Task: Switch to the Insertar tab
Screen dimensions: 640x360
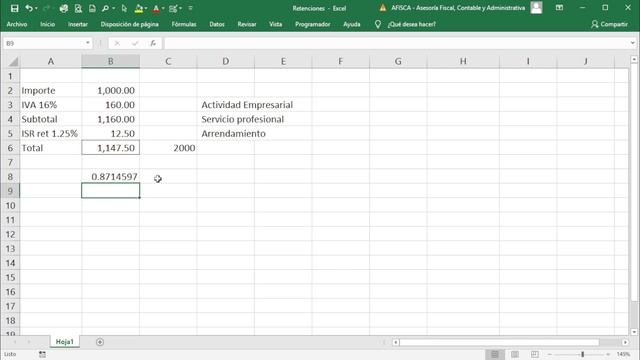Action: (78, 24)
